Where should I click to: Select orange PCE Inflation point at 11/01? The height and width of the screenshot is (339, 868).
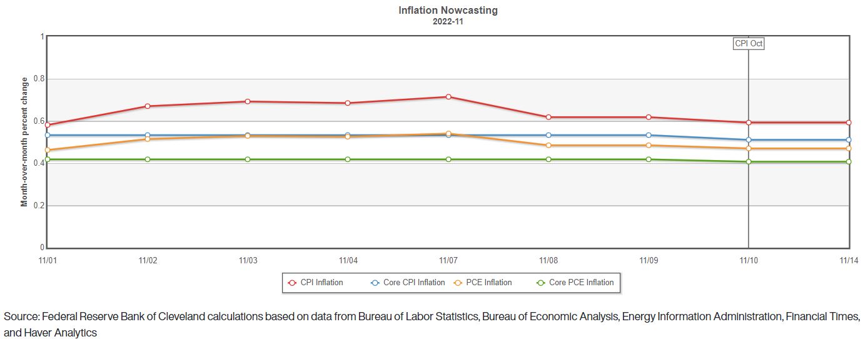pyautogui.click(x=48, y=150)
